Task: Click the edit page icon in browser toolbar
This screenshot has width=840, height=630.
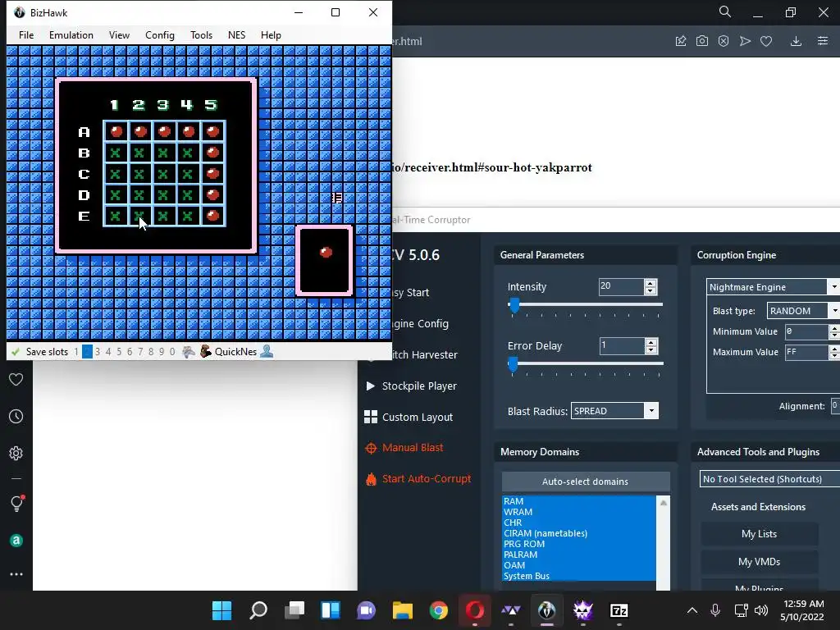Action: [681, 41]
